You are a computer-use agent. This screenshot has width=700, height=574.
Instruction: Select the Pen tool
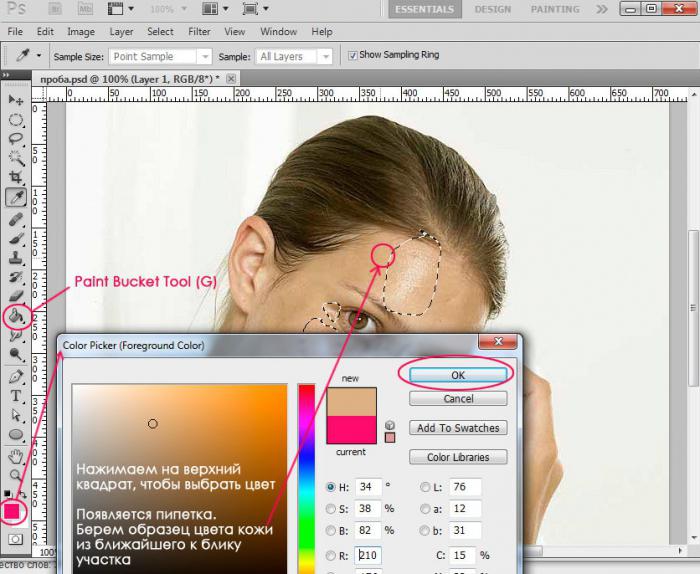coord(16,377)
